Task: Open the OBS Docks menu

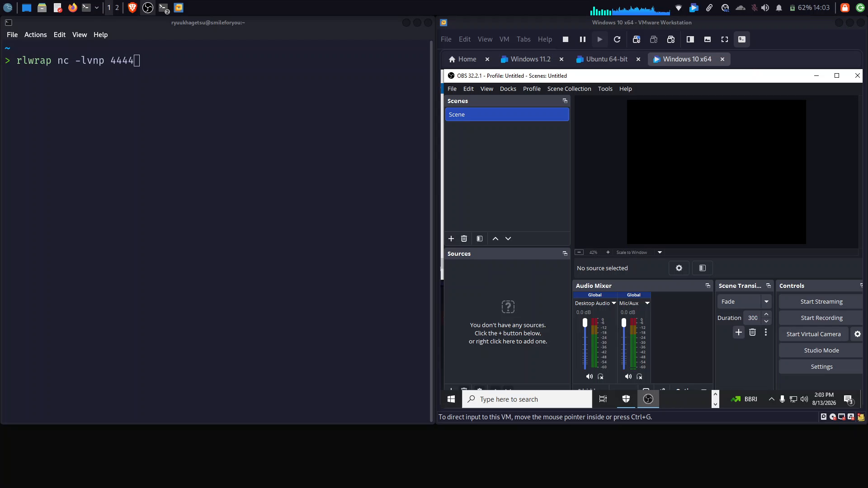Action: [508, 89]
